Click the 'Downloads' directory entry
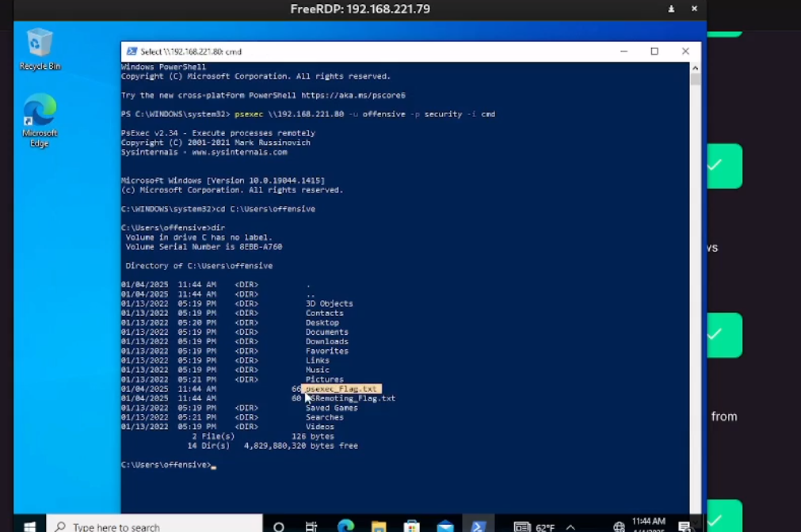Viewport: 801px width, 532px height. pyautogui.click(x=327, y=341)
